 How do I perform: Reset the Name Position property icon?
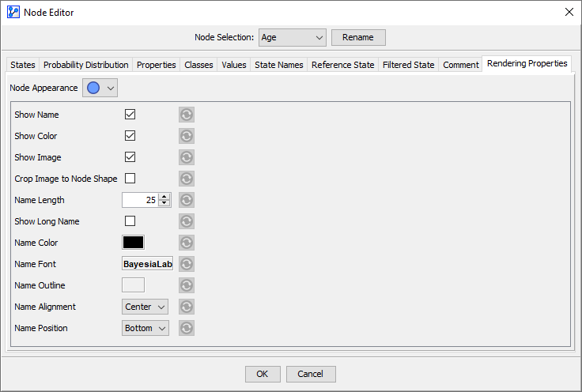coord(187,328)
